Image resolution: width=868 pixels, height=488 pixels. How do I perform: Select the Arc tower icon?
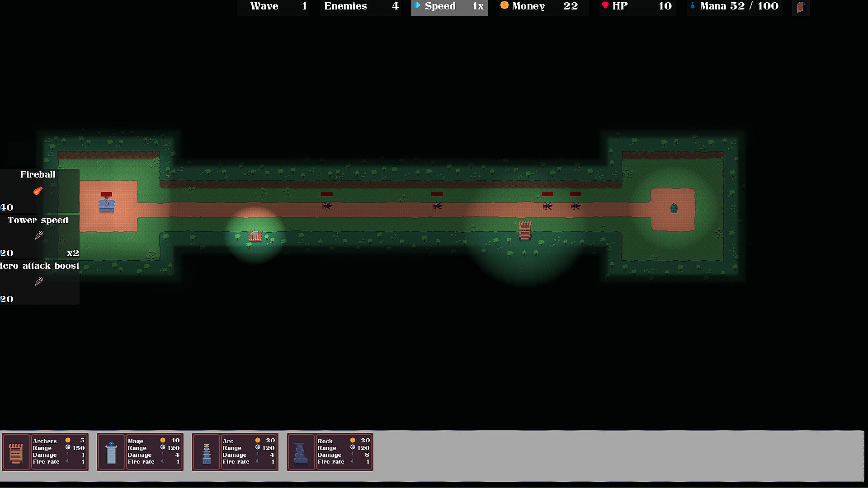click(x=206, y=452)
